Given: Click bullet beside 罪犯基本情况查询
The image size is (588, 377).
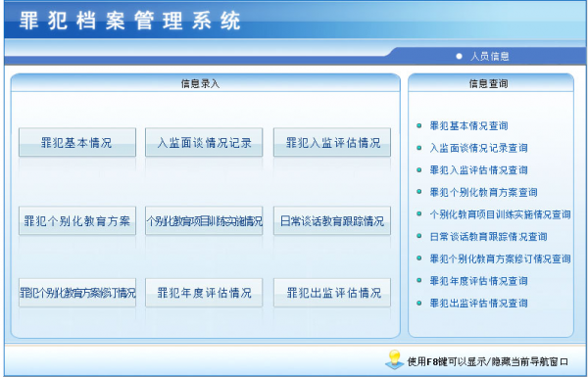Looking at the screenshot, I should pos(419,125).
